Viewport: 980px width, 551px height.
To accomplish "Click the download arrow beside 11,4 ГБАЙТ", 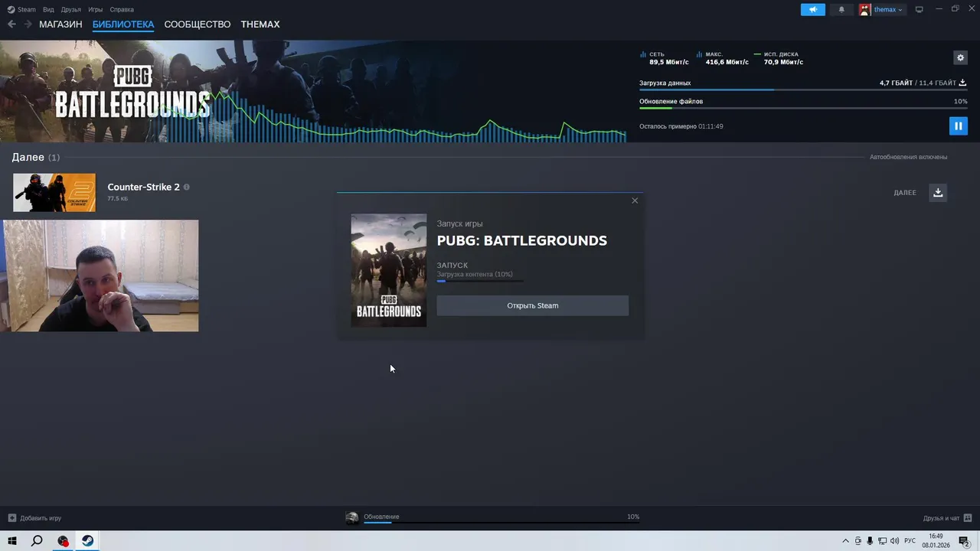I will 962,83.
